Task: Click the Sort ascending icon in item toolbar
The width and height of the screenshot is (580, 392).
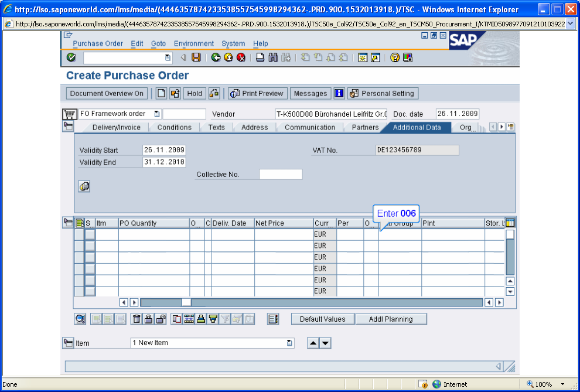Action: click(201, 319)
